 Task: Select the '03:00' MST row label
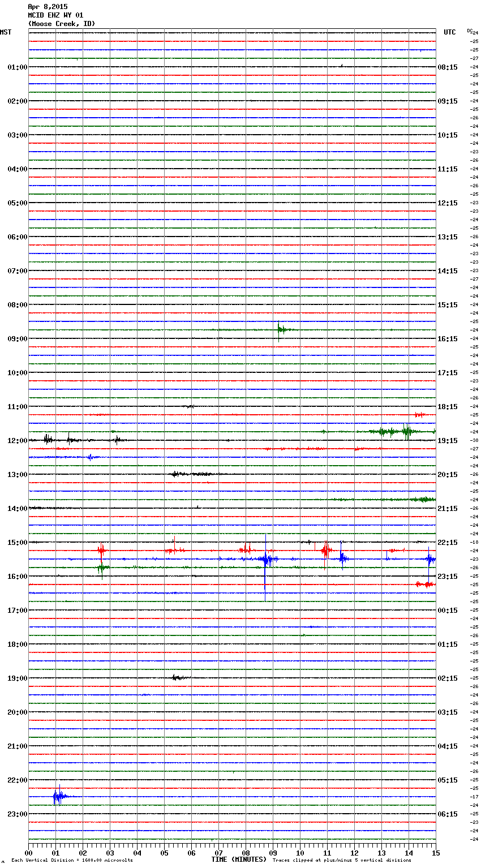tap(17, 135)
